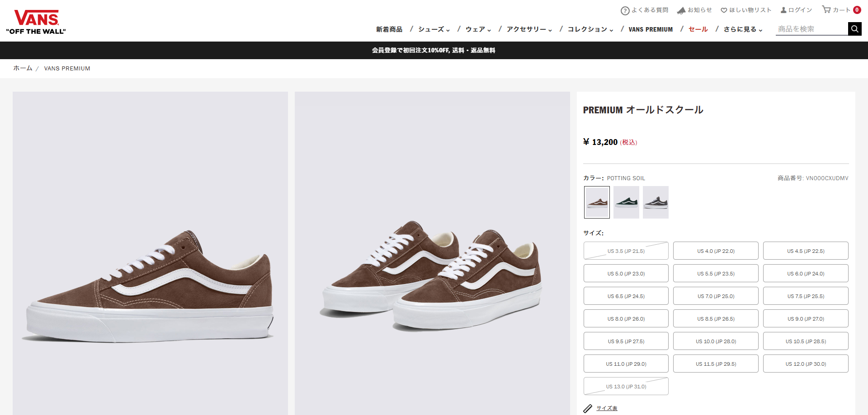
Task: Expand the シューズ dropdown menu
Action: click(x=434, y=29)
